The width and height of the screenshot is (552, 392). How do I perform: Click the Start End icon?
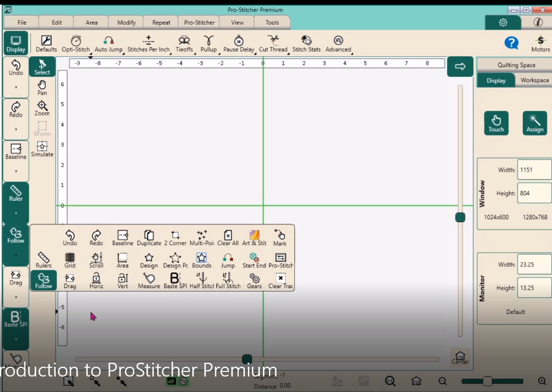point(254,260)
